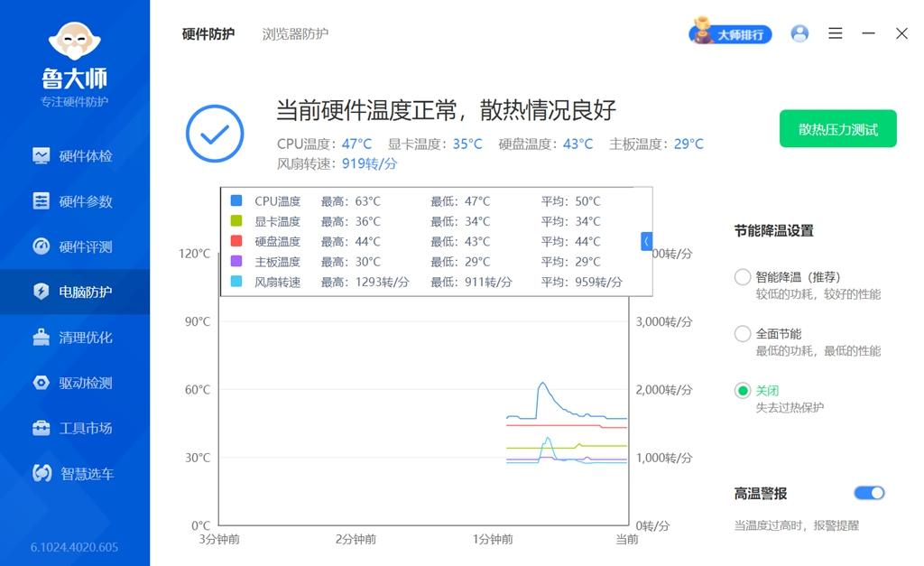This screenshot has height=566, width=924.
Task: Open the user account avatar icon
Action: (799, 33)
